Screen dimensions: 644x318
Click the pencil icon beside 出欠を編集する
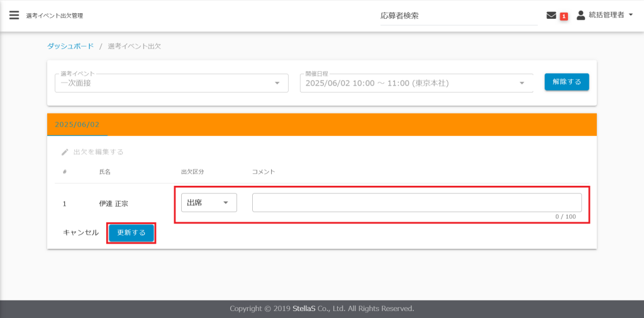point(65,152)
